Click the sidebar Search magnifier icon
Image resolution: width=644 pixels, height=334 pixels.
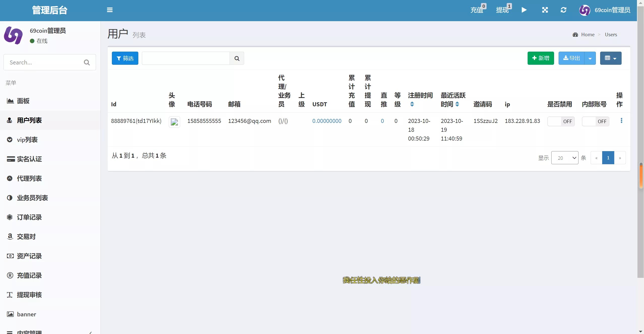click(87, 62)
